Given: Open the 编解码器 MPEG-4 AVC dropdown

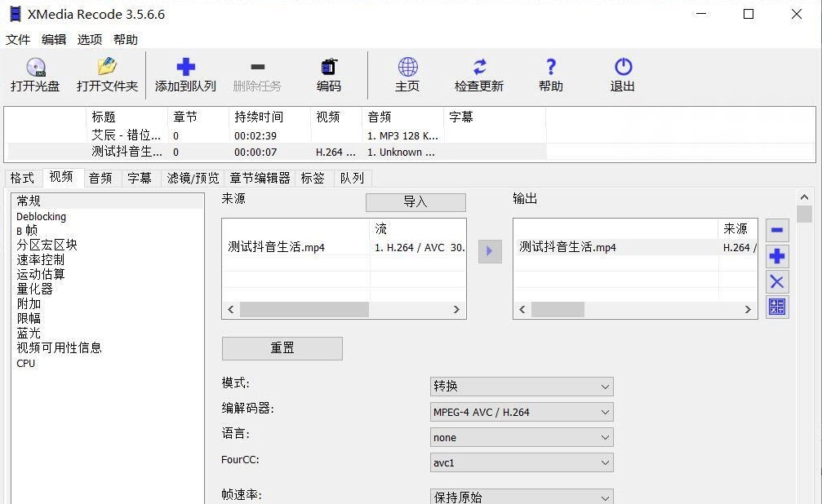Looking at the screenshot, I should (x=522, y=412).
